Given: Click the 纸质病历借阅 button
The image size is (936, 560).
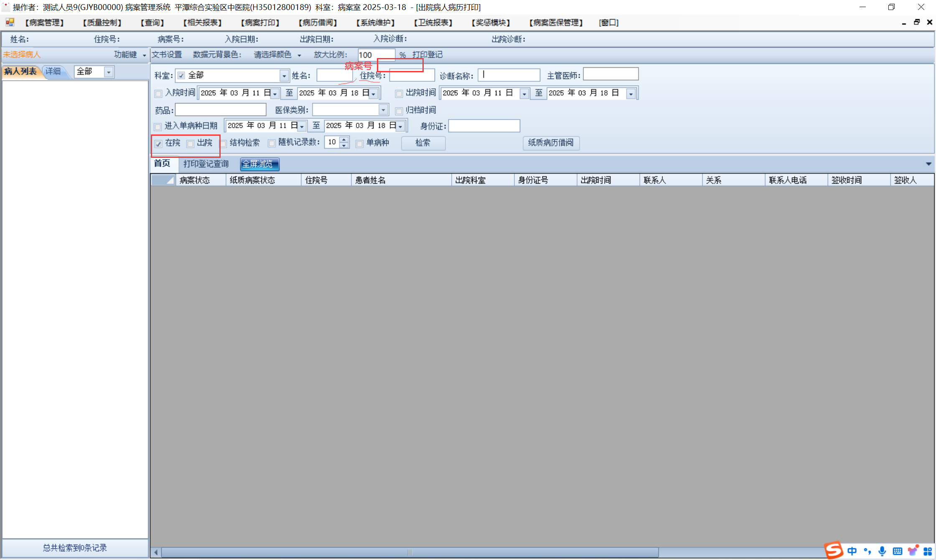Looking at the screenshot, I should (551, 143).
